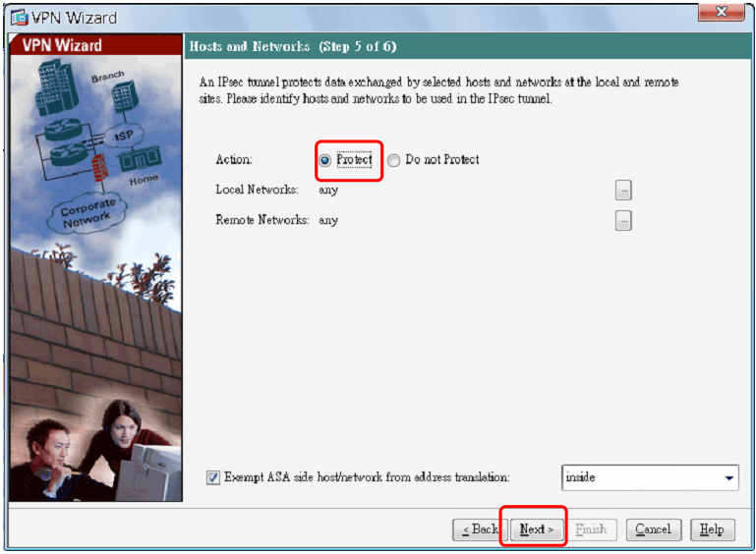
Task: Click the VPN Wizard title bar icon
Action: click(x=20, y=18)
